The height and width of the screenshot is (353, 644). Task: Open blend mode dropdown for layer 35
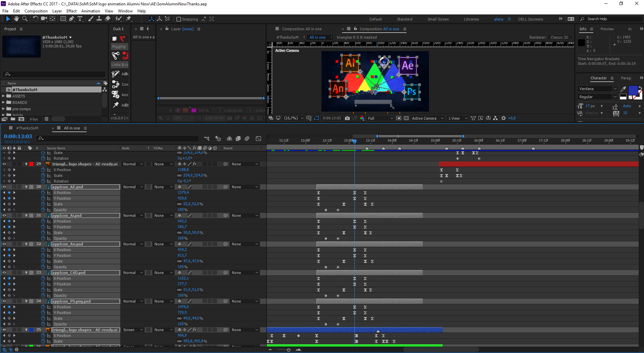(x=133, y=330)
